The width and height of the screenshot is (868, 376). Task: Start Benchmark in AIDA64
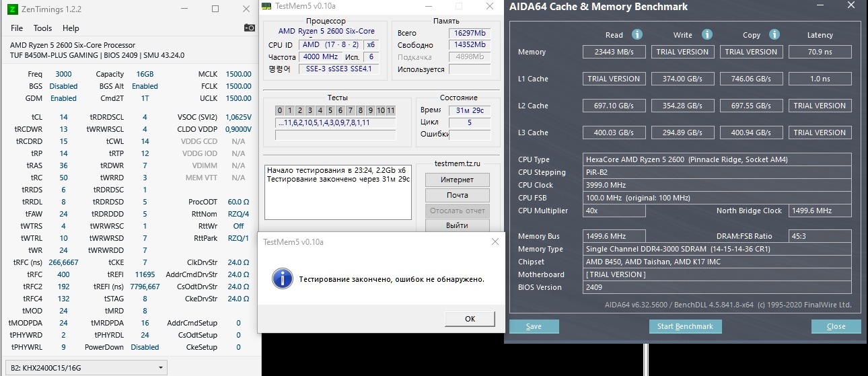click(685, 326)
